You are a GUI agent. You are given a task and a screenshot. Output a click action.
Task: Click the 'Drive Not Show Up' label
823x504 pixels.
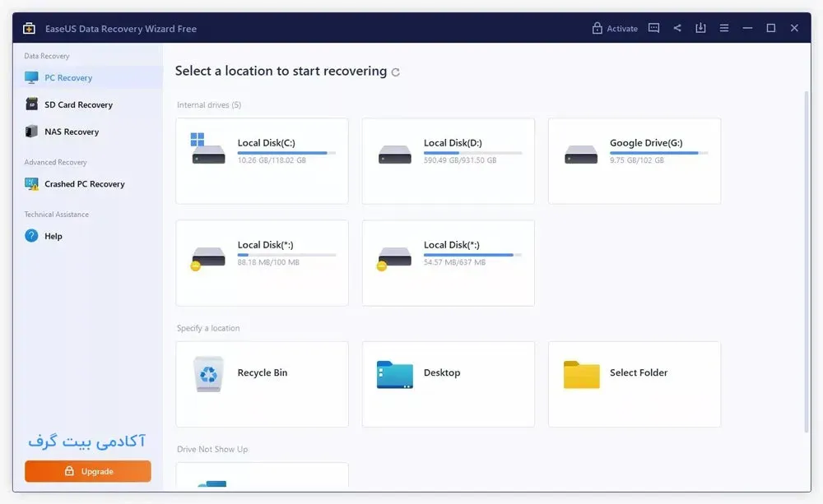pyautogui.click(x=212, y=449)
